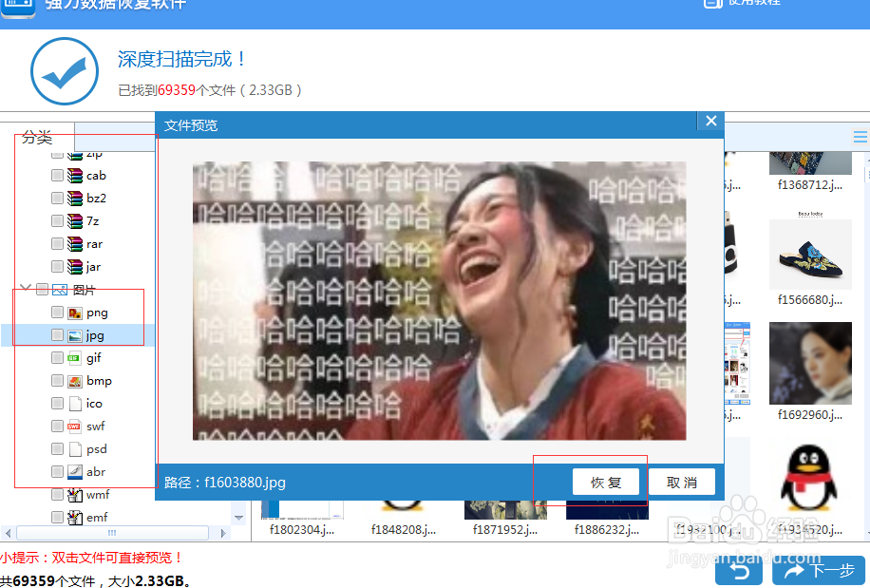Click the psd file type icon
Screen dimensions: 870x588
(x=75, y=449)
